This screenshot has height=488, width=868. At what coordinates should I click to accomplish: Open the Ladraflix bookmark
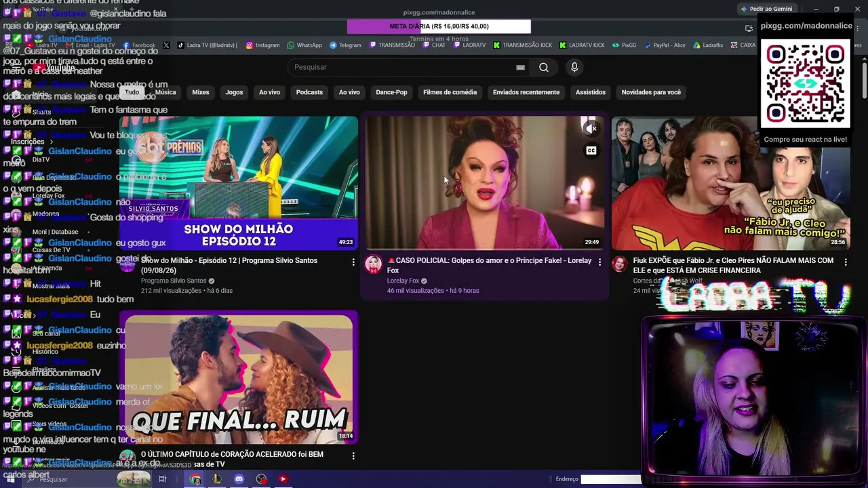click(x=708, y=45)
